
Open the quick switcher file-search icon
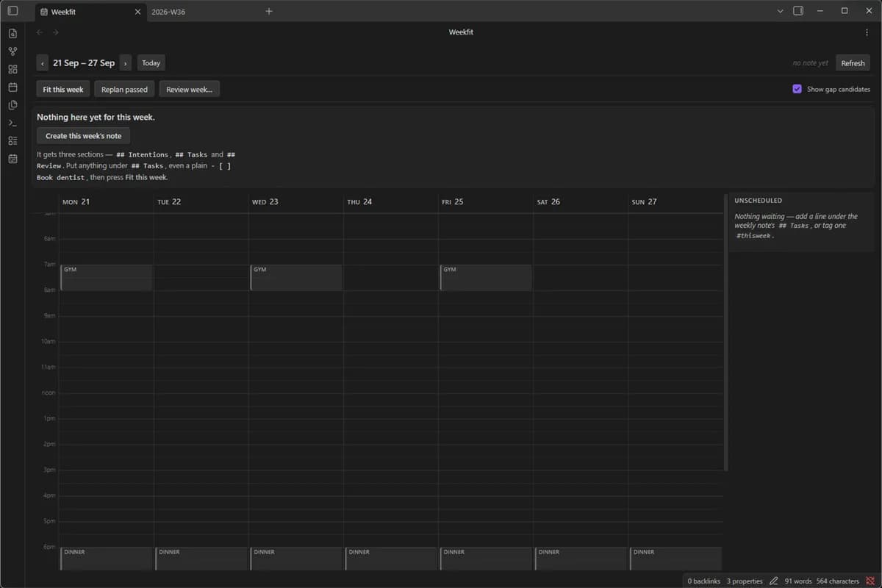pos(12,34)
